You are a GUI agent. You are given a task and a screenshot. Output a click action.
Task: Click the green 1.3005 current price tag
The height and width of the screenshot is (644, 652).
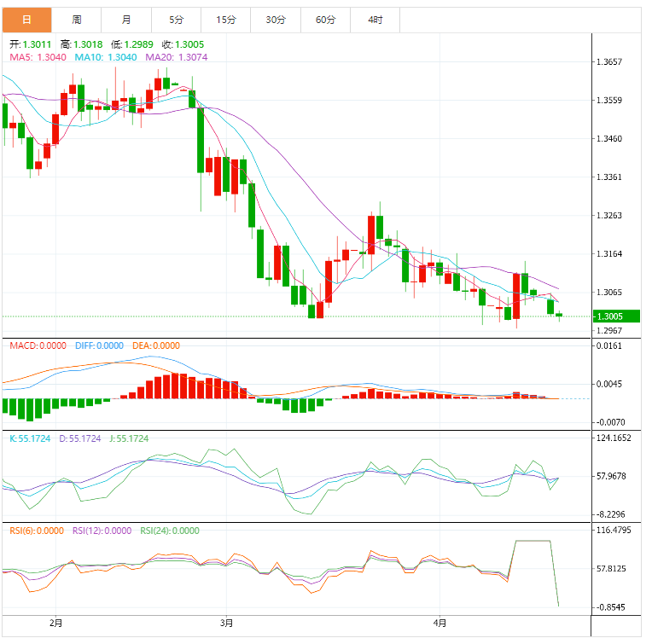pos(617,316)
